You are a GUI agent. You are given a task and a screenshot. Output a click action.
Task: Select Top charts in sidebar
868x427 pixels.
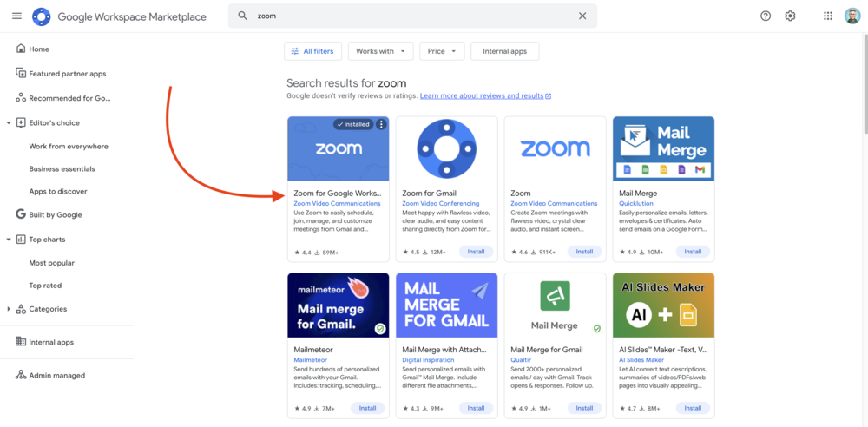pyautogui.click(x=47, y=240)
